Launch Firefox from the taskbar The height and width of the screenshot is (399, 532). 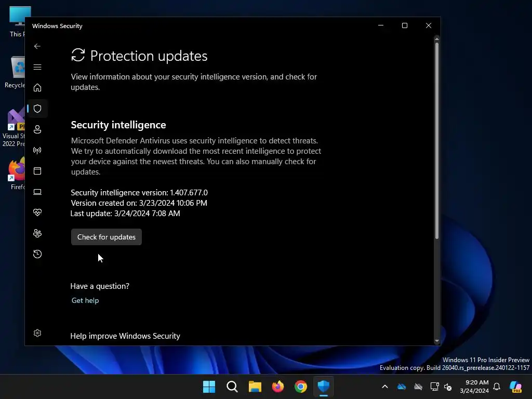pos(278,387)
